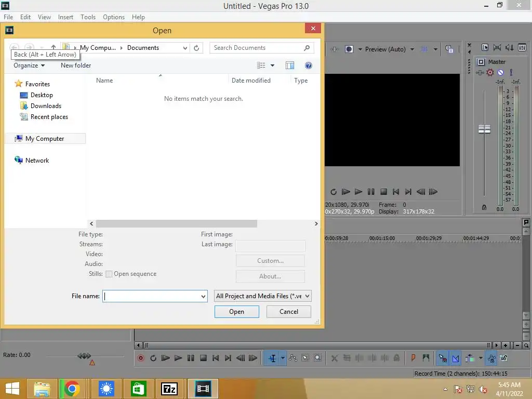Select the Envelope Edit tool
Screen dimensions: 532x399
click(293, 358)
